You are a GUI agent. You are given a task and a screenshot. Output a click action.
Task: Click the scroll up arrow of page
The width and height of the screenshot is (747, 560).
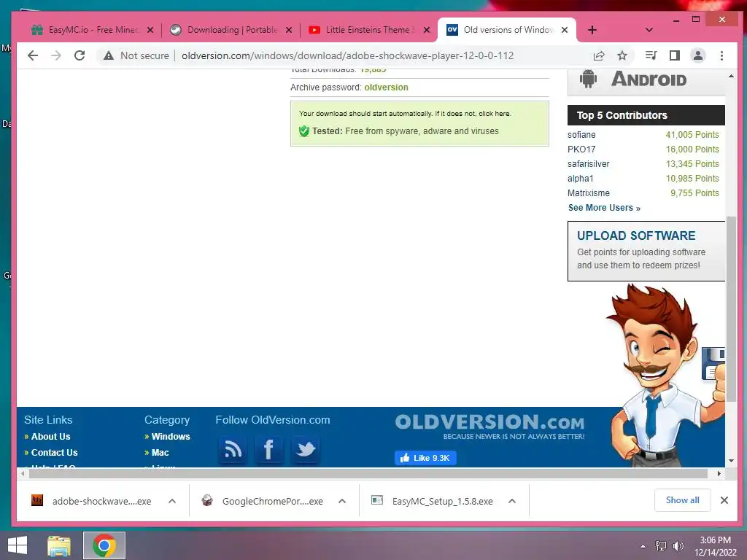[731, 76]
